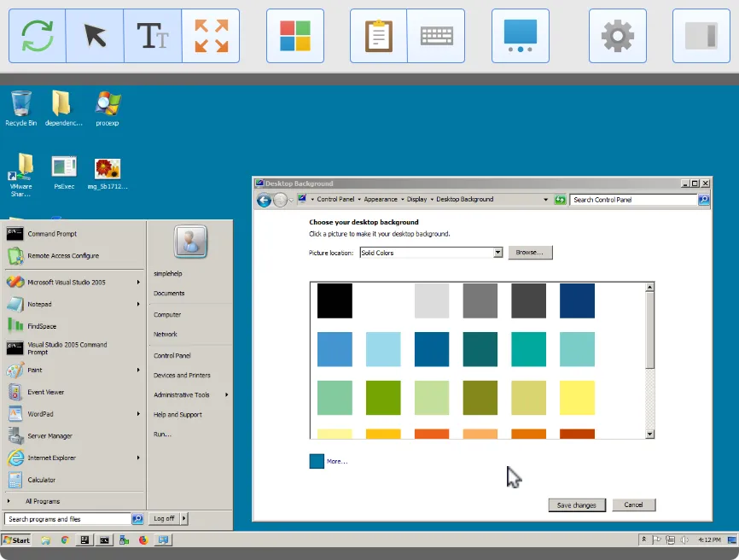Open the Picture location dropdown

pyautogui.click(x=499, y=252)
